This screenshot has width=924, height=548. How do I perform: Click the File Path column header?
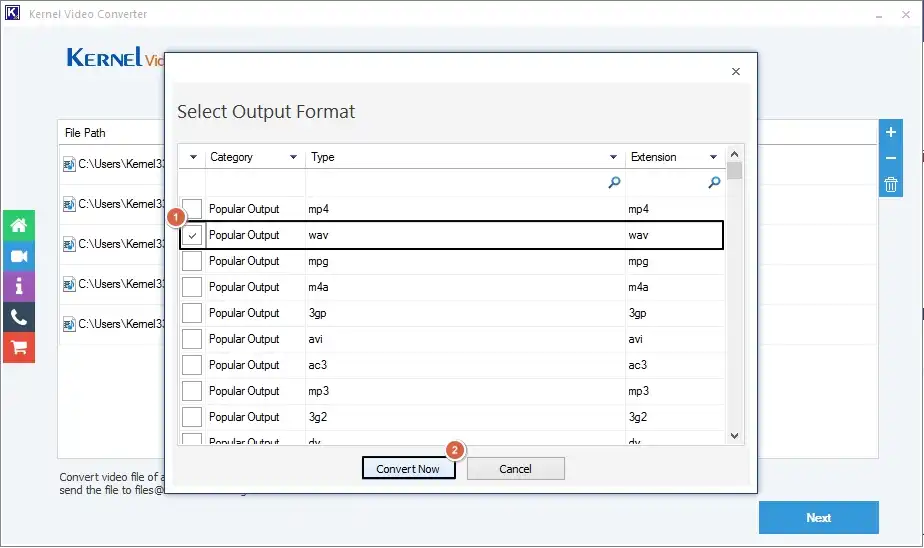[85, 133]
